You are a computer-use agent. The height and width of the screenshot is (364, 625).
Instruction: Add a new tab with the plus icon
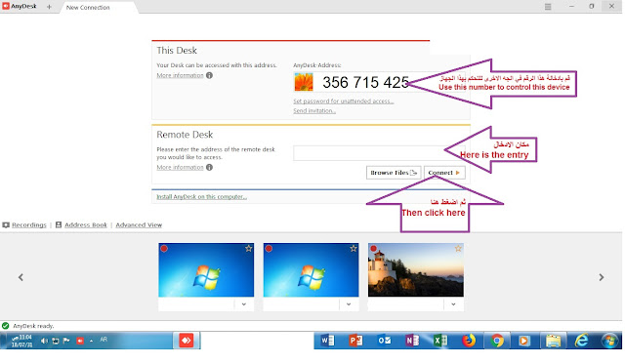tap(49, 7)
